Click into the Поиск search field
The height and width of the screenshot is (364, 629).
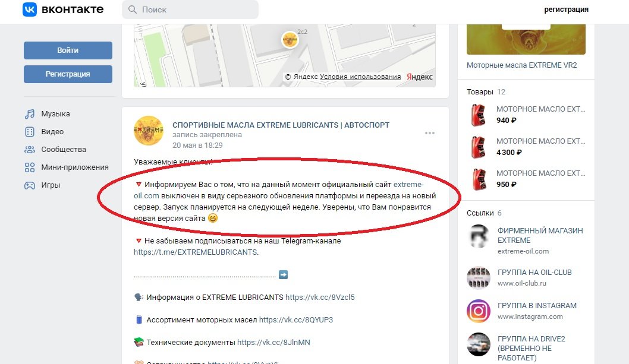190,10
